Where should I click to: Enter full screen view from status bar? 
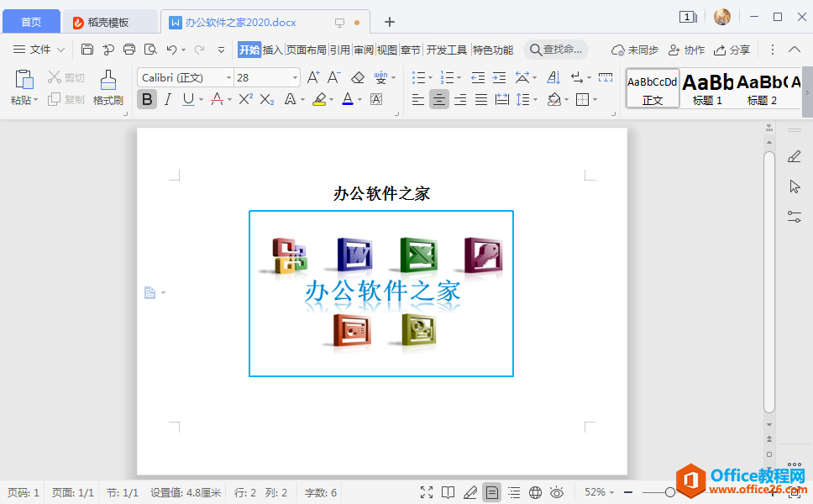427,492
